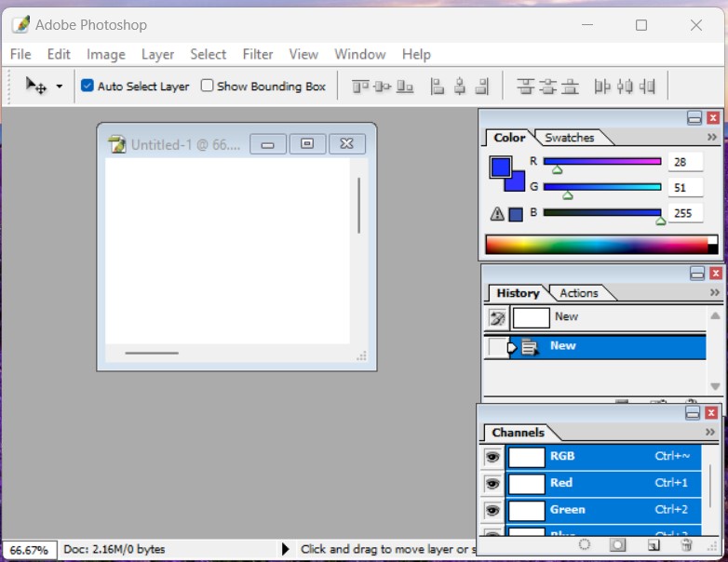The width and height of the screenshot is (728, 562).
Task: Select the Green channel row
Action: (x=603, y=510)
